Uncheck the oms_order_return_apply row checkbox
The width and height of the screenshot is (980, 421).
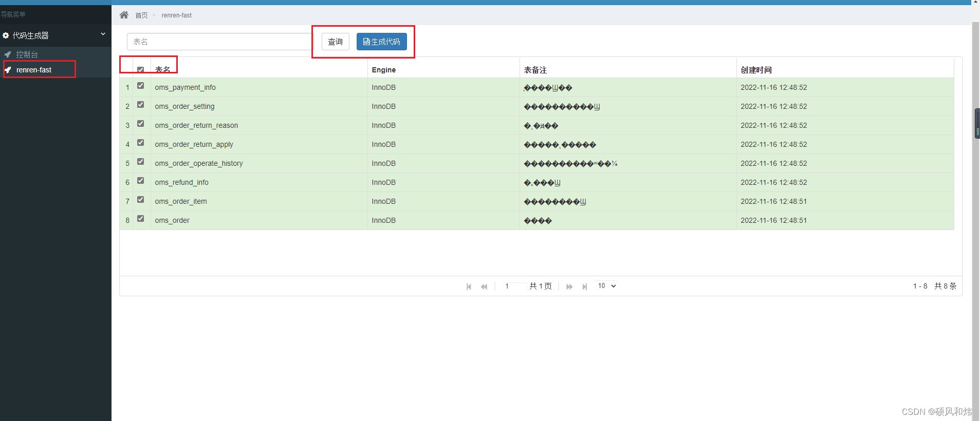tap(140, 143)
